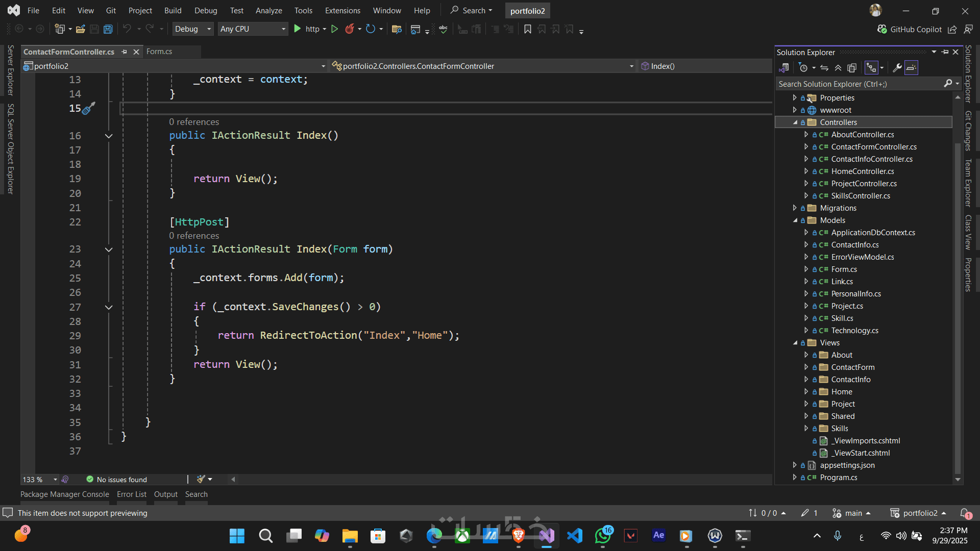Image resolution: width=980 pixels, height=551 pixels.
Task: Click the Save All toolbar icon
Action: [x=108, y=29]
